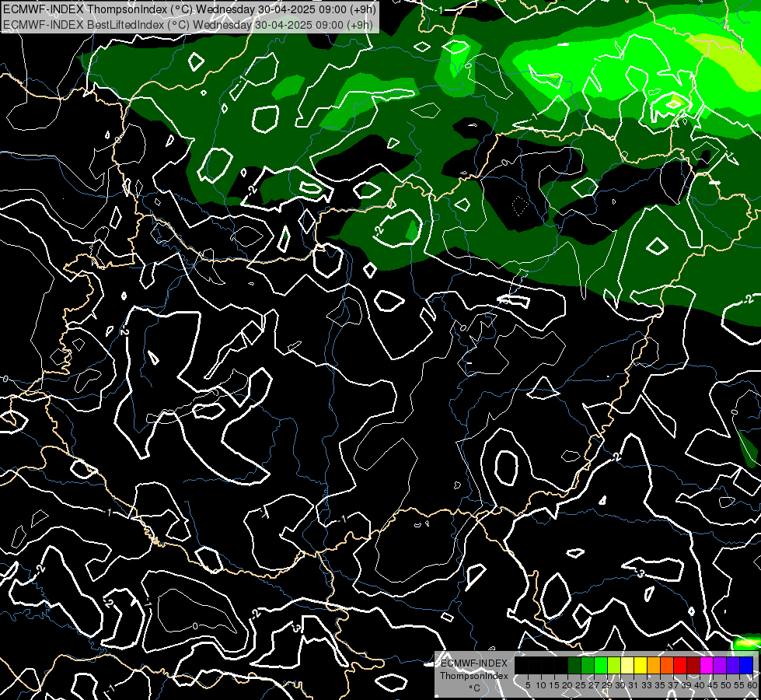Screen dimensions: 761x700
Task: Select the dark green 20–25 legend swatch
Action: click(x=574, y=665)
